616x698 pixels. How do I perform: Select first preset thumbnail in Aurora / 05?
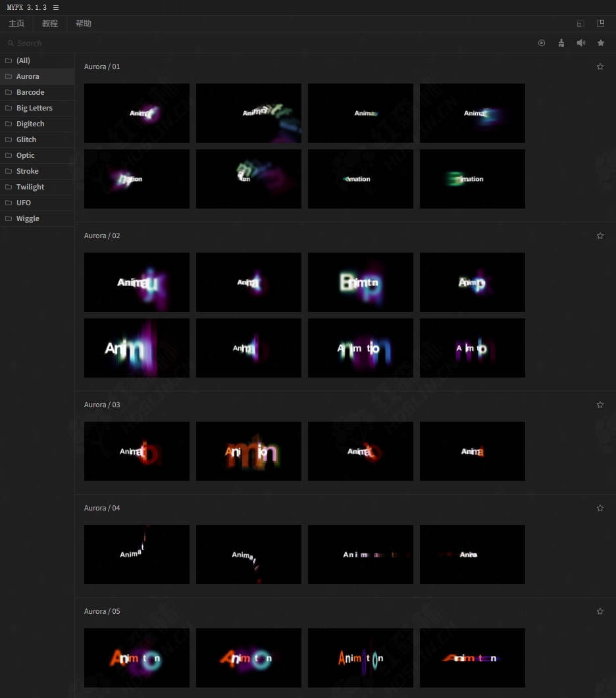click(x=137, y=658)
